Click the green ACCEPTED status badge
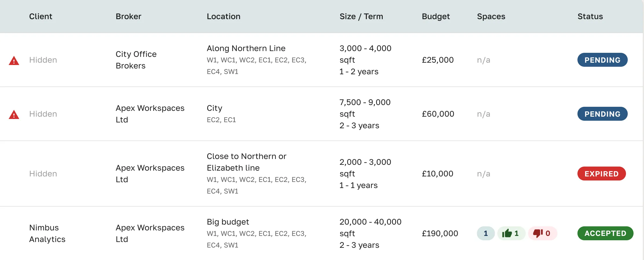 pyautogui.click(x=605, y=233)
